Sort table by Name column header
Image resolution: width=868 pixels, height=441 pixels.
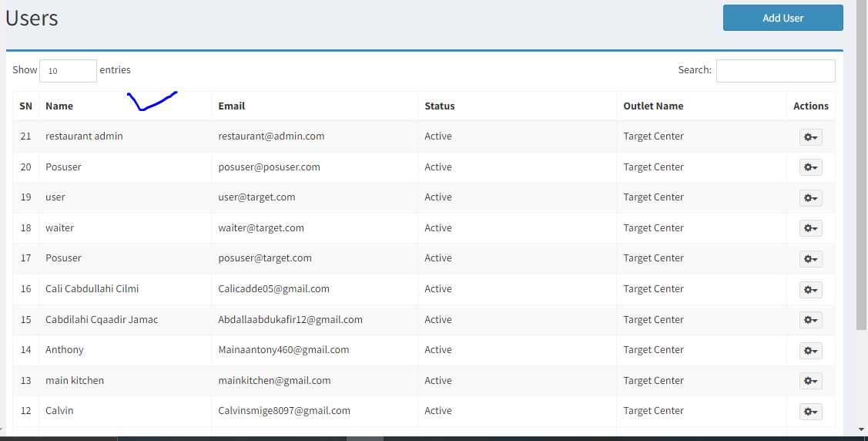[59, 106]
